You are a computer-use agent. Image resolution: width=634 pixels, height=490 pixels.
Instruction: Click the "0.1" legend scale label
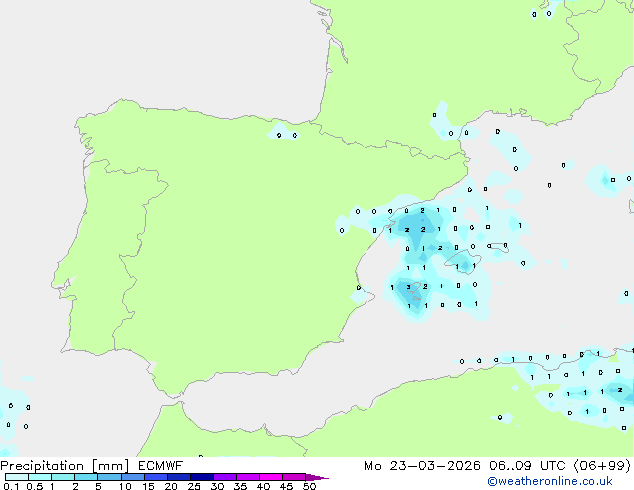[x=11, y=486]
